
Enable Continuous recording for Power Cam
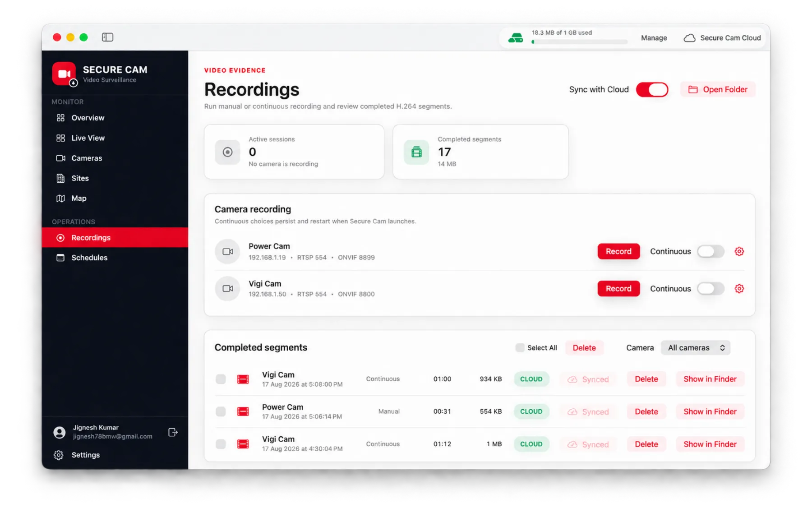(x=710, y=251)
